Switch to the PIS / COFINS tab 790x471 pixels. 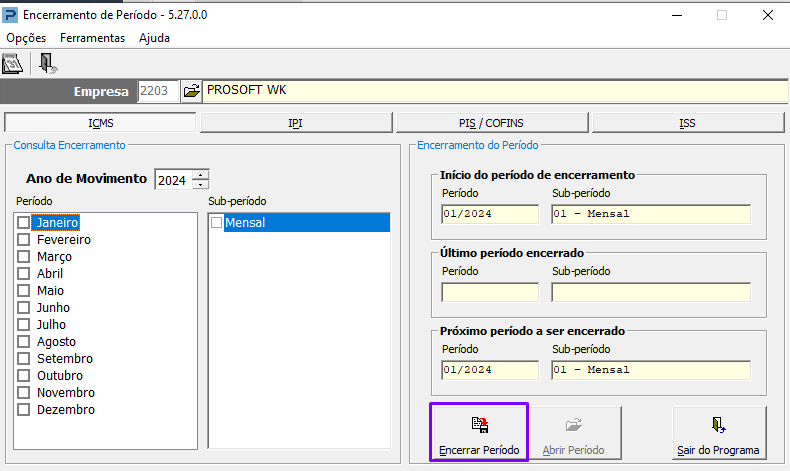click(492, 123)
